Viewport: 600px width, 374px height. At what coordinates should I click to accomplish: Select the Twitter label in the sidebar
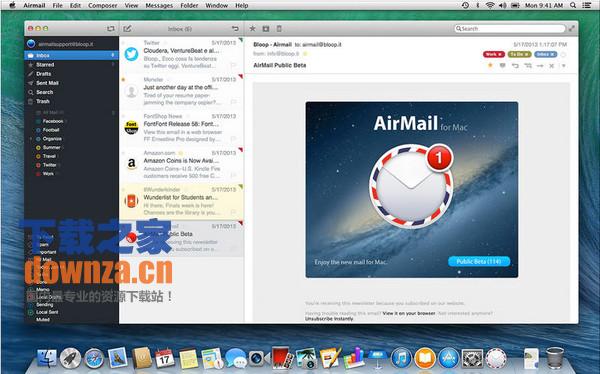tap(49, 165)
